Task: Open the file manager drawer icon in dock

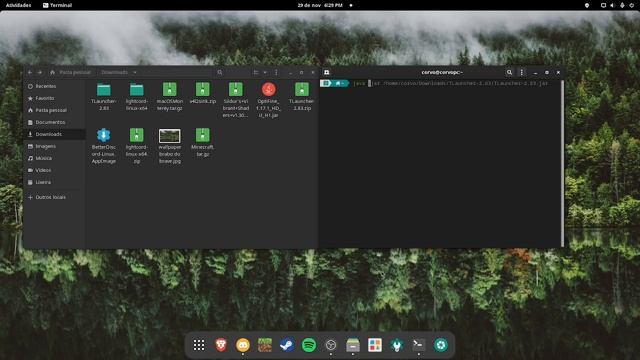Action: coord(353,345)
